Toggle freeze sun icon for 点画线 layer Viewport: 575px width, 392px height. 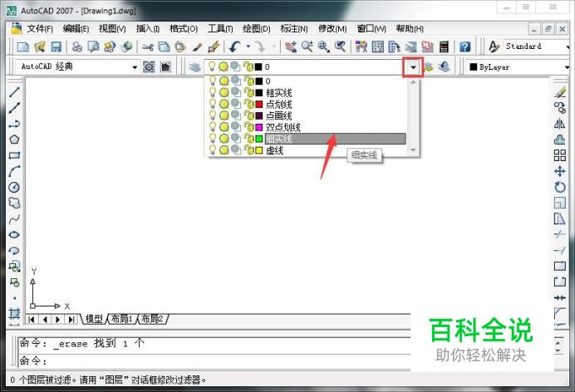tap(224, 115)
